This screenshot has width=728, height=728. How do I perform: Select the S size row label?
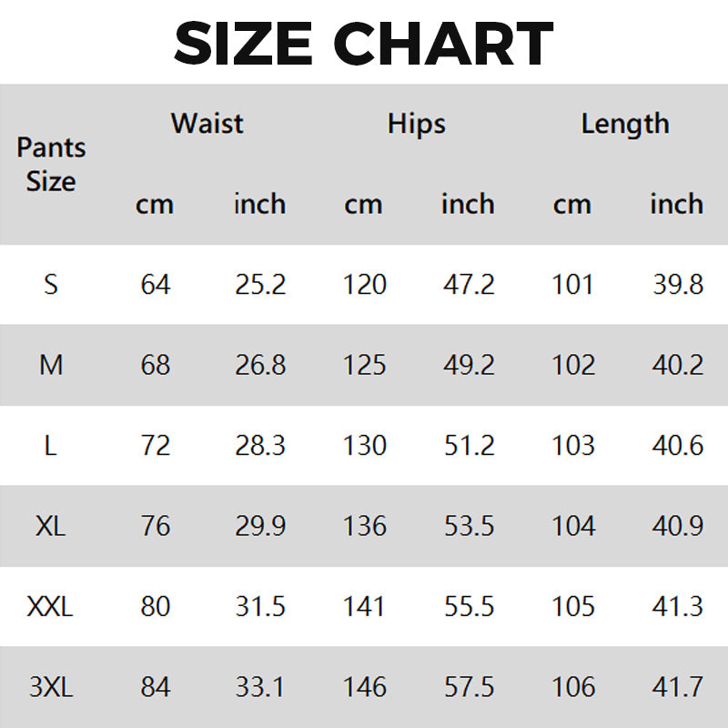point(51,285)
